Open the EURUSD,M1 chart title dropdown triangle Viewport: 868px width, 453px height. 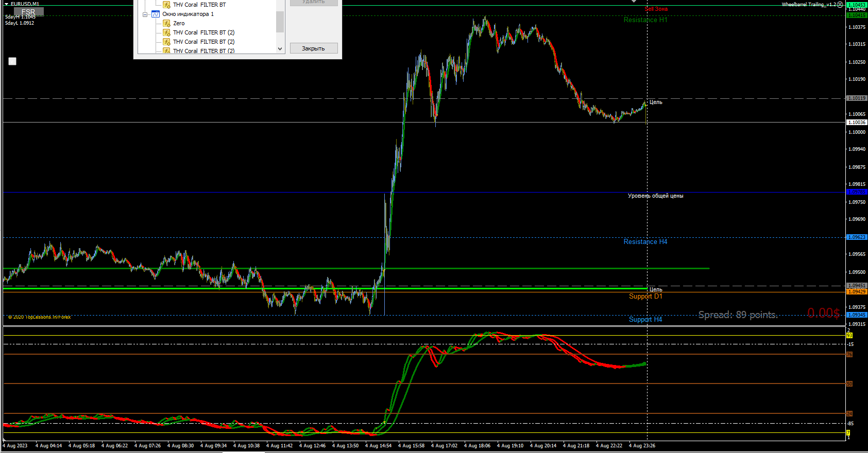pos(7,4)
